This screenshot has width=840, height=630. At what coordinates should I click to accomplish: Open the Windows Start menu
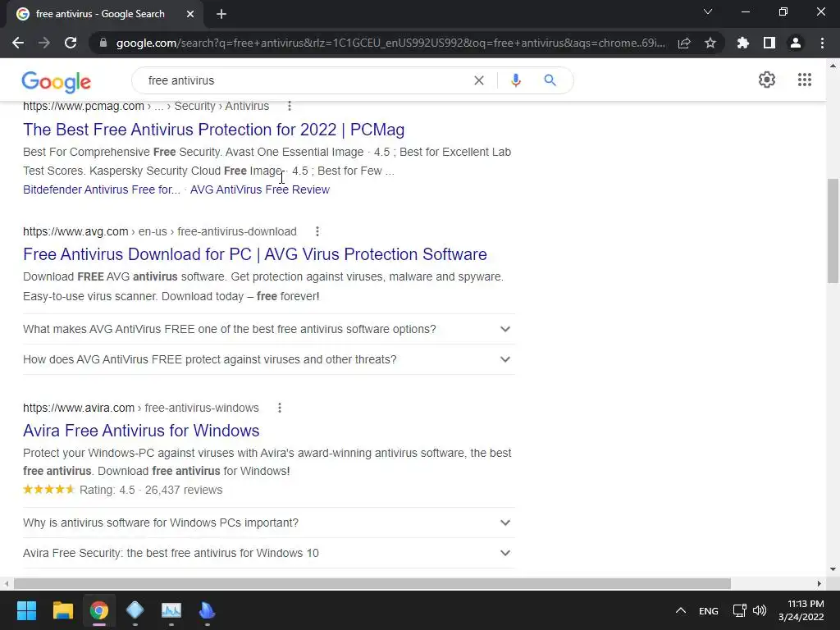click(26, 610)
